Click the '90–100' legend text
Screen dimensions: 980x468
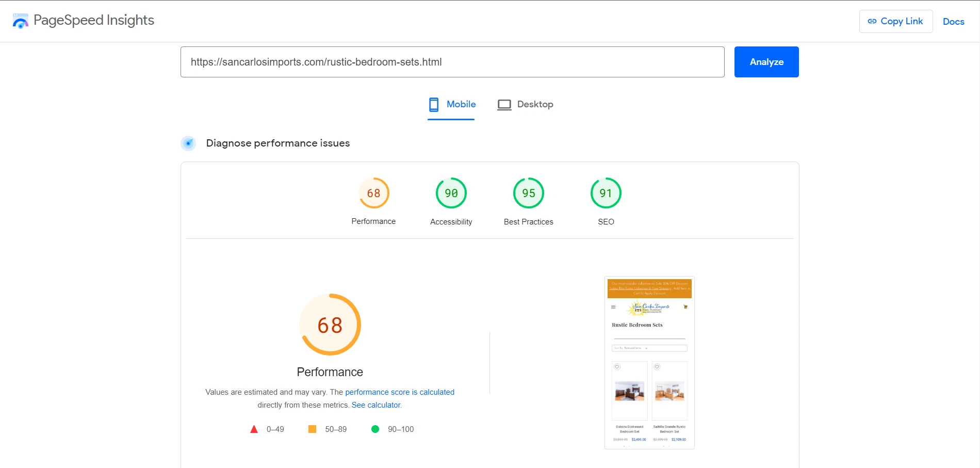(x=401, y=429)
